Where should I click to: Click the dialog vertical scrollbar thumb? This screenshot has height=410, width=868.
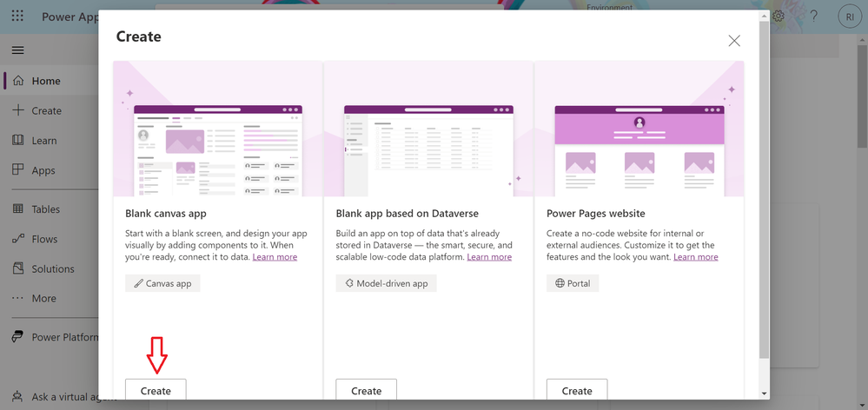[765, 190]
